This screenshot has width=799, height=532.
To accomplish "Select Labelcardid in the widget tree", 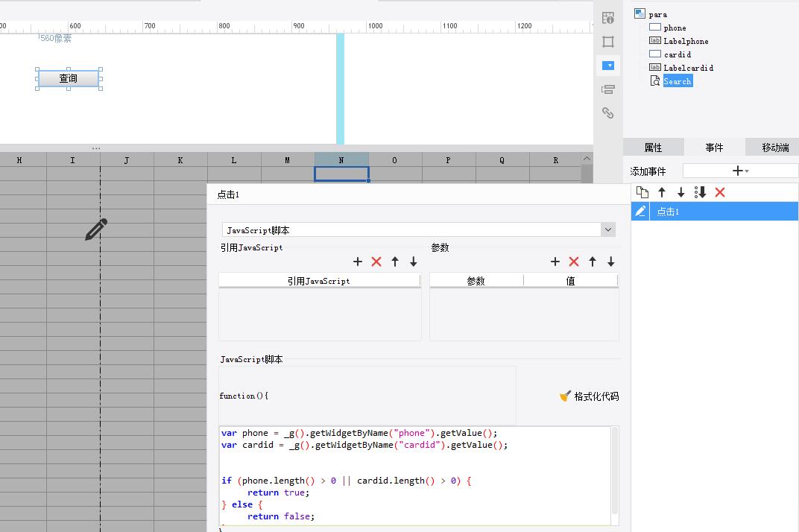I will (689, 67).
